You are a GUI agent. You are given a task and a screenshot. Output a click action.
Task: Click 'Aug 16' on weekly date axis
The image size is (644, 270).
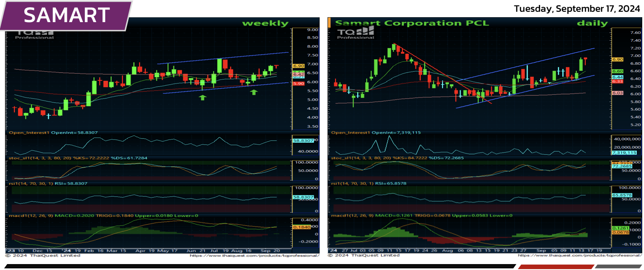coord(242,250)
